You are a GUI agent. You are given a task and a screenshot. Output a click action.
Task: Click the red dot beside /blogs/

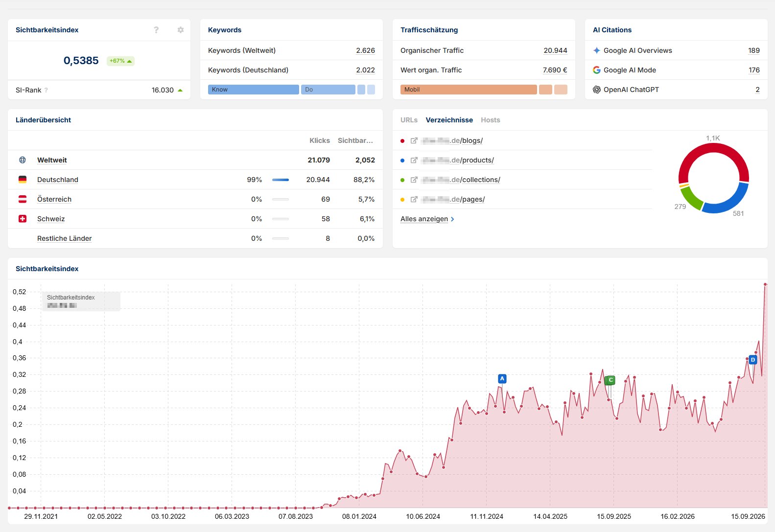(402, 141)
